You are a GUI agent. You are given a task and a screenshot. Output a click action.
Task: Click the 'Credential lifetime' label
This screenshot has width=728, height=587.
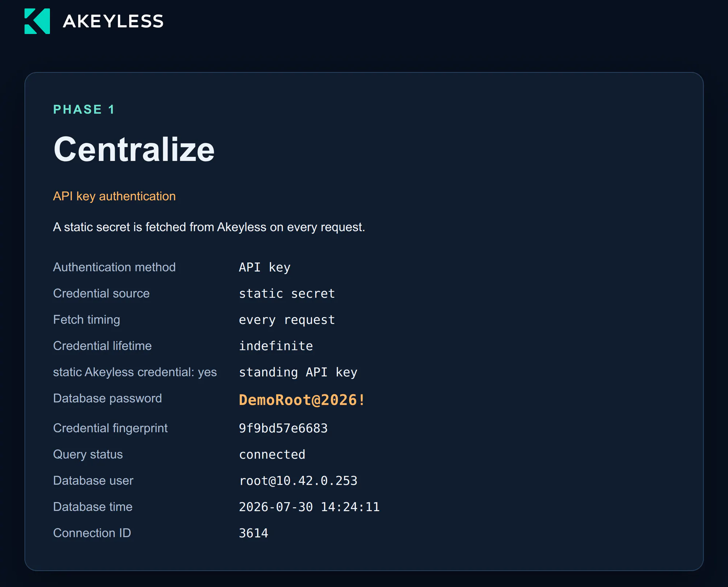[x=102, y=346]
